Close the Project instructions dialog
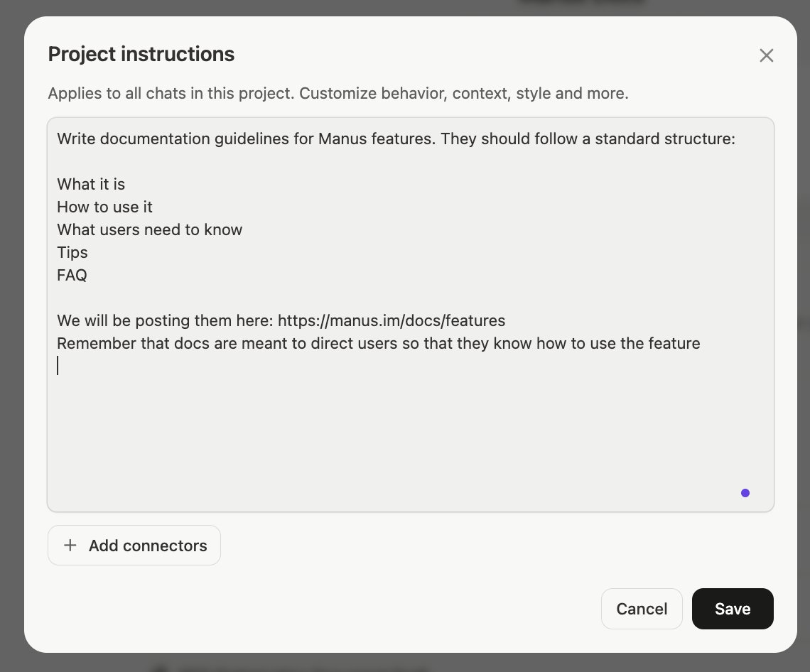Screen dimensions: 810x672 tap(766, 55)
